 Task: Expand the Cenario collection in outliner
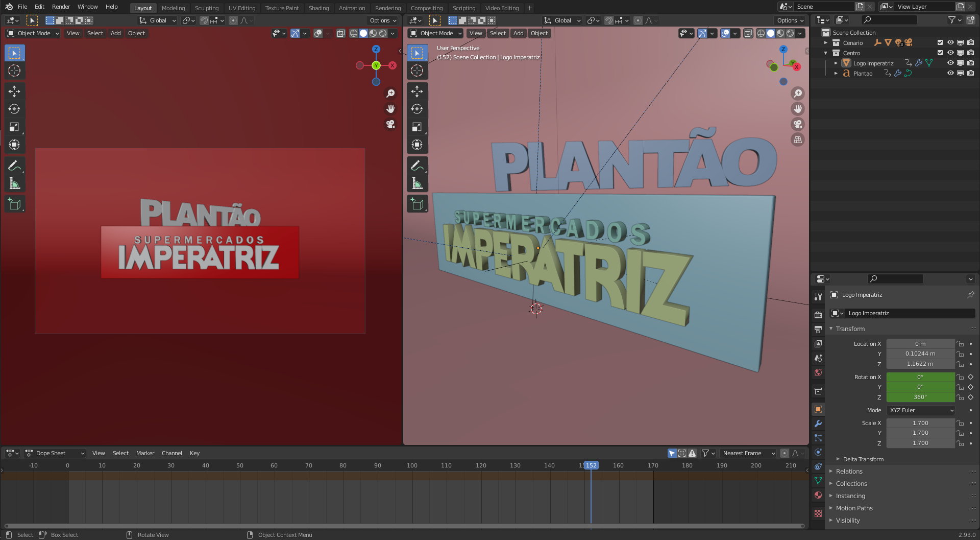coord(825,43)
